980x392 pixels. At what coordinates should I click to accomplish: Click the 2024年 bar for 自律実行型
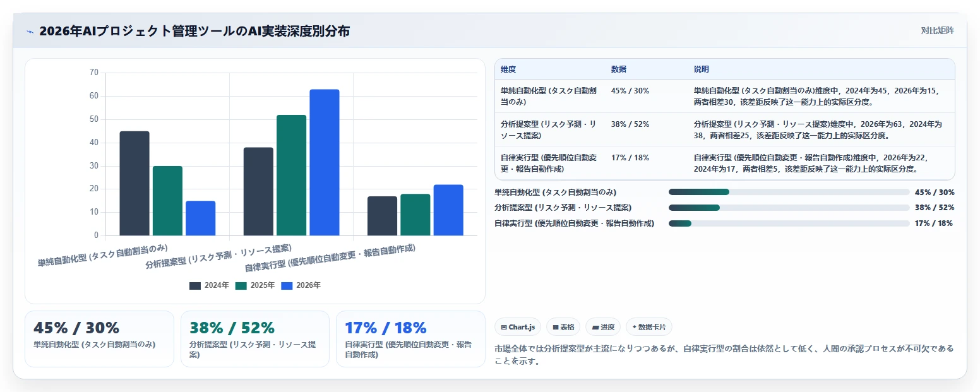382,216
